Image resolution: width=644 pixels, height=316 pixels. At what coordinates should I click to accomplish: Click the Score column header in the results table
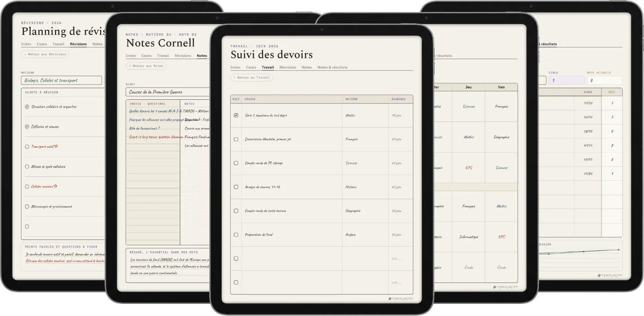pos(588,92)
